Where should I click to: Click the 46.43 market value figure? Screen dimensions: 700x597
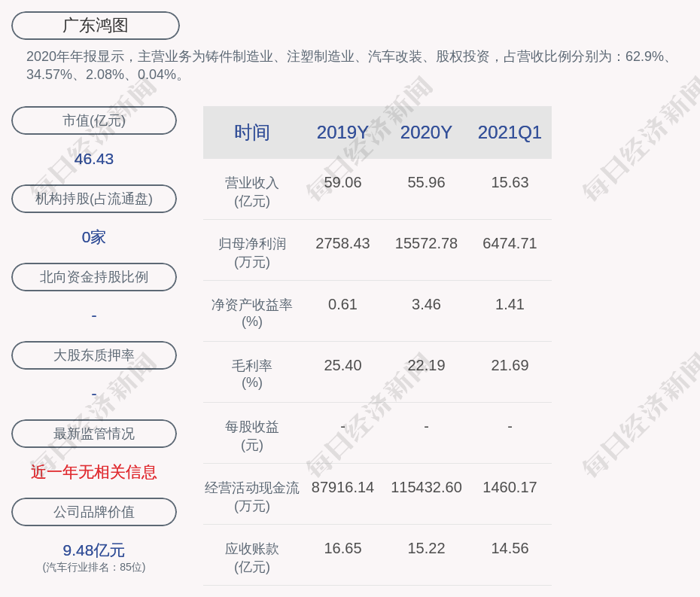click(x=94, y=159)
